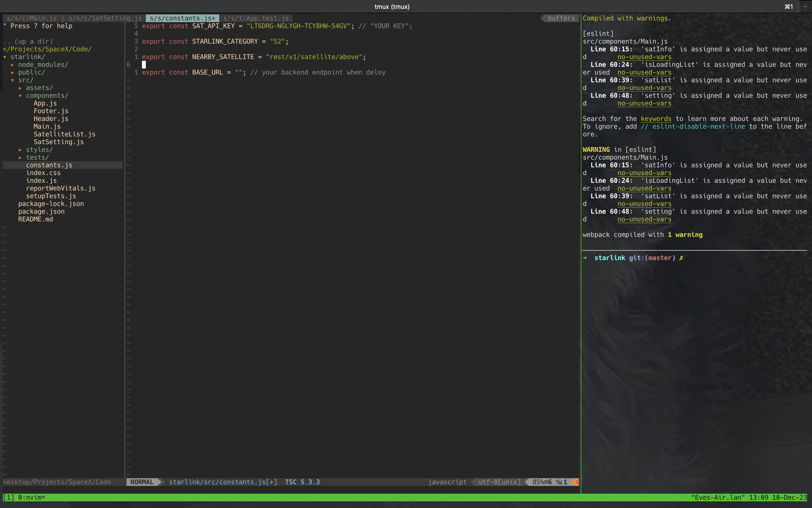Collapse the components folder
812x508 pixels.
pos(47,96)
